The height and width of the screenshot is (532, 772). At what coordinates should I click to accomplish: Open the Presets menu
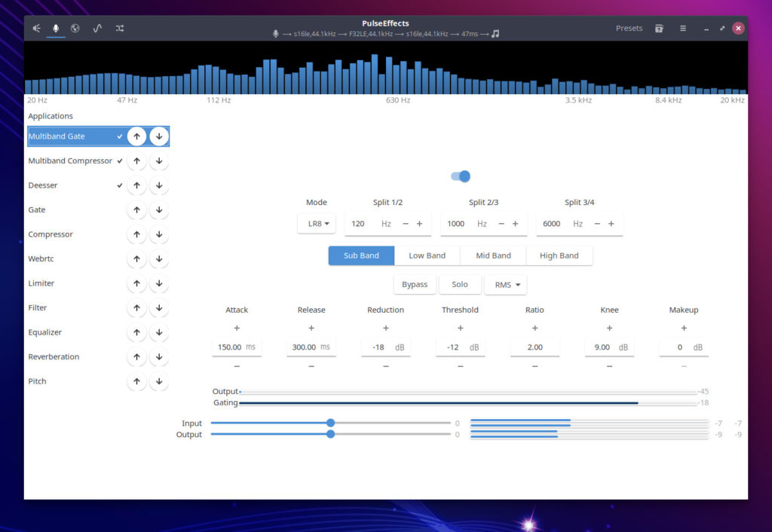pyautogui.click(x=629, y=29)
